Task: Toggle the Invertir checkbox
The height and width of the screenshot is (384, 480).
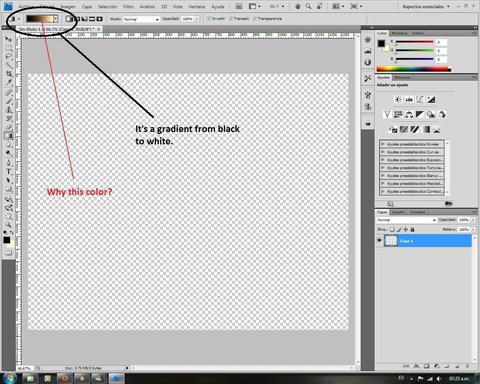Action: point(209,19)
